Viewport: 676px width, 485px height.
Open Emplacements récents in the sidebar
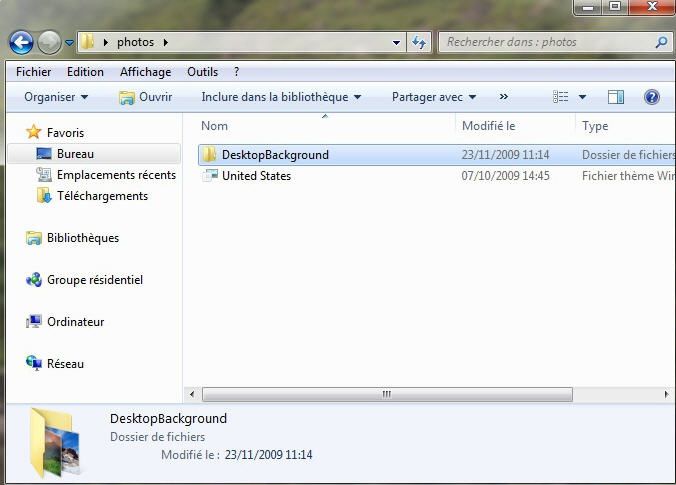(116, 175)
